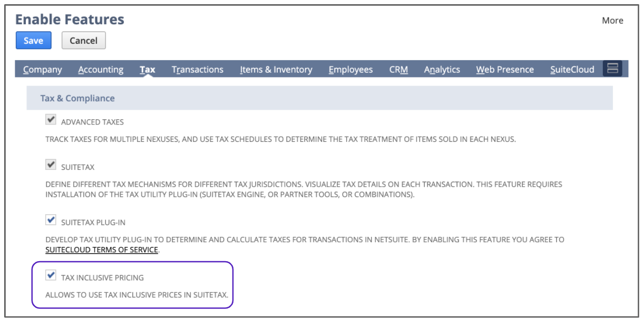Image resolution: width=644 pixels, height=325 pixels.
Task: Open the Analytics tab
Action: (x=442, y=70)
